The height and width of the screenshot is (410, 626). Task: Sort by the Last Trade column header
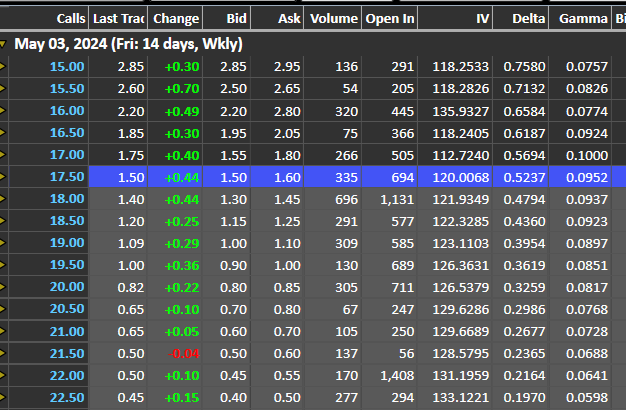click(118, 18)
